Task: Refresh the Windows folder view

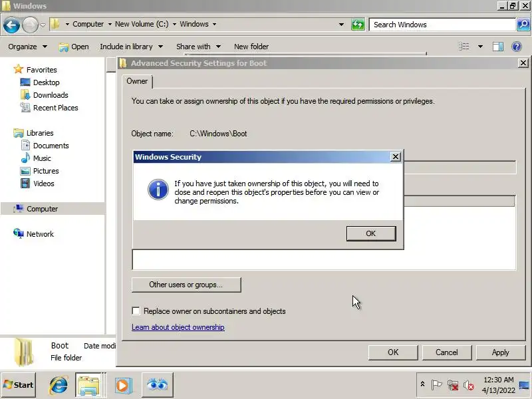Action: click(x=358, y=25)
